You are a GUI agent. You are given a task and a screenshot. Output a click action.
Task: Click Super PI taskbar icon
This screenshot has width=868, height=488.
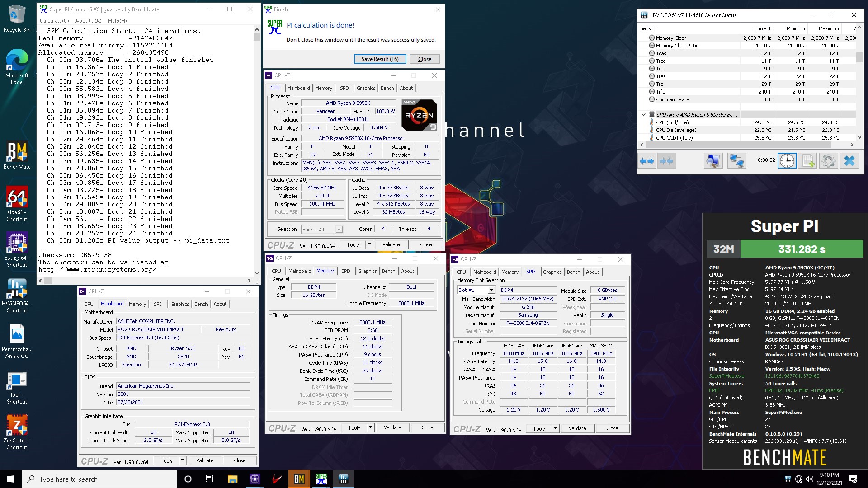[x=321, y=479]
